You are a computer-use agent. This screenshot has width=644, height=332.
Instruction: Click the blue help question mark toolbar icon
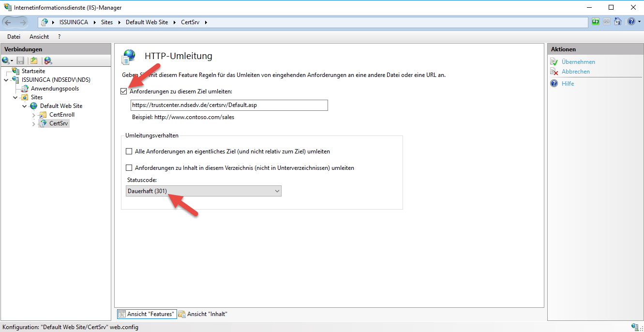[x=630, y=22]
